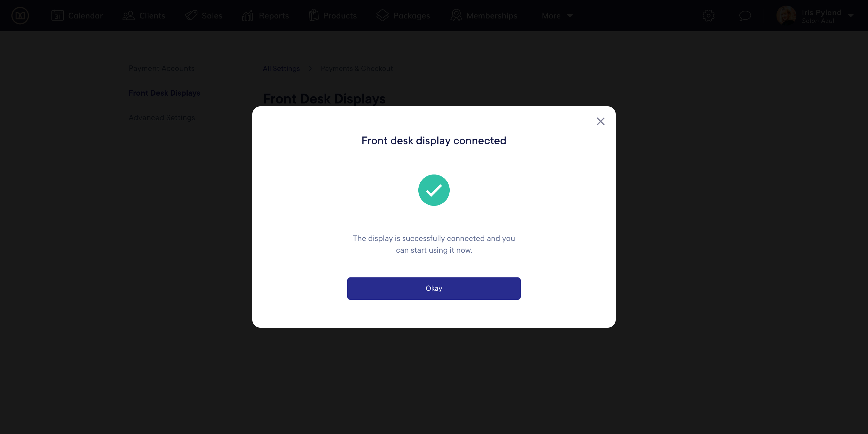The width and height of the screenshot is (868, 434).
Task: Dismiss the connected display dialog
Action: [600, 121]
